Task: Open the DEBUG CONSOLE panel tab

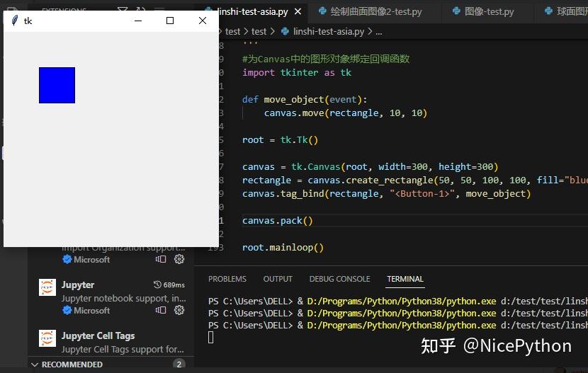Action: coord(340,279)
